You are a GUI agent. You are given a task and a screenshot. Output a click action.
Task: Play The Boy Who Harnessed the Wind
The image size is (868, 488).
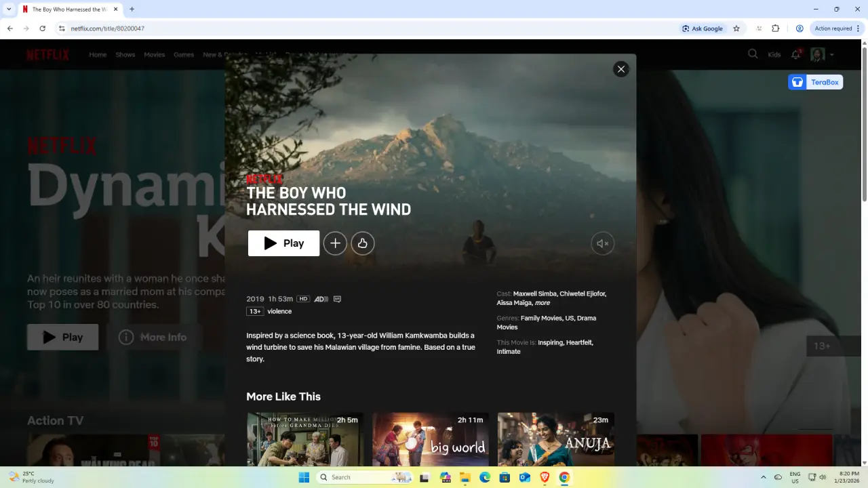click(x=283, y=243)
